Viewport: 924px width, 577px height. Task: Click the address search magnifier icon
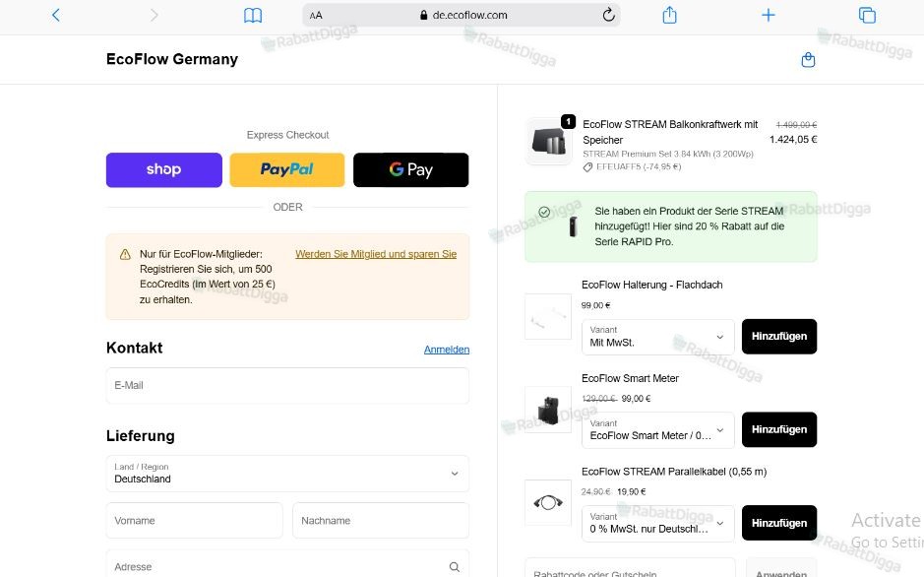455,566
